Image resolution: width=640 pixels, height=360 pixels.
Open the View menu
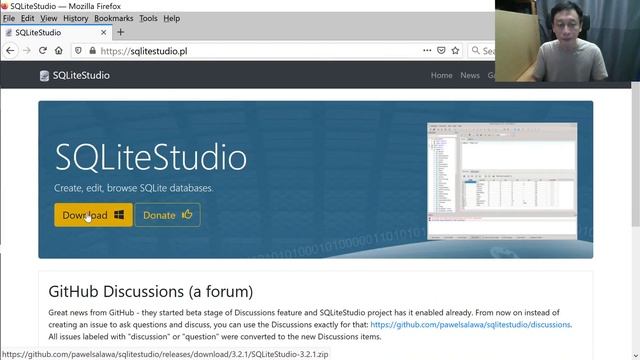[x=49, y=18]
